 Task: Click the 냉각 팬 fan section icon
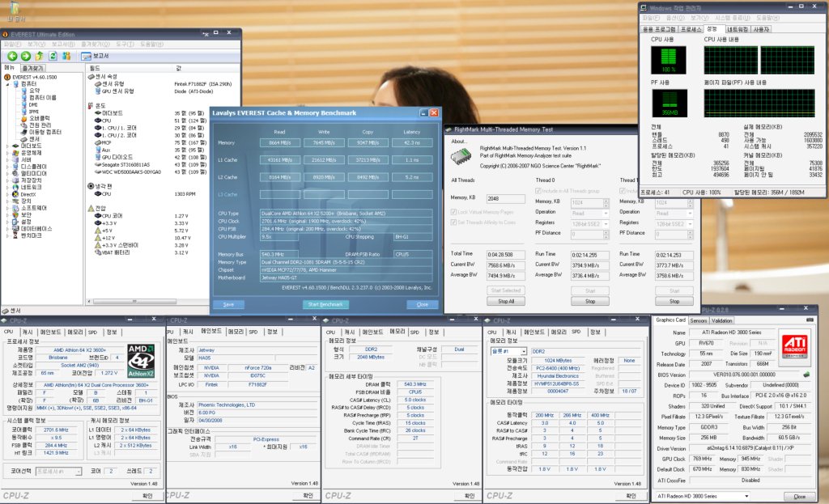[91, 186]
